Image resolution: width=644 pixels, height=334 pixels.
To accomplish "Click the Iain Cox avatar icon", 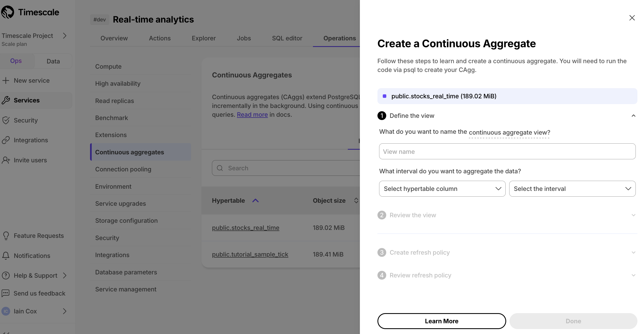I will coord(6,311).
